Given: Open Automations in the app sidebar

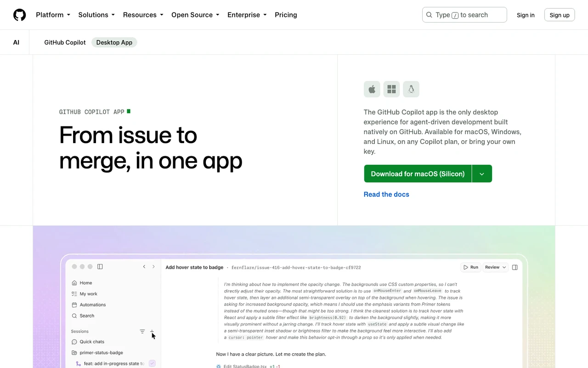Looking at the screenshot, I should (x=89, y=305).
